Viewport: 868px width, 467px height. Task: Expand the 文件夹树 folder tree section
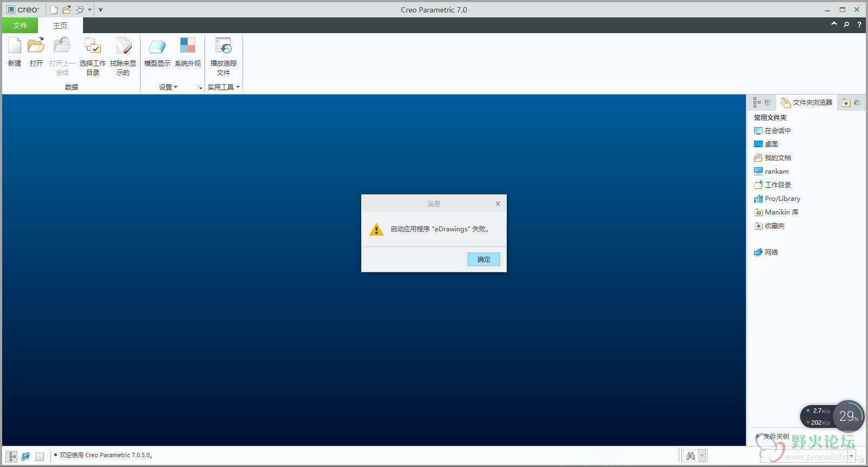[x=758, y=437]
